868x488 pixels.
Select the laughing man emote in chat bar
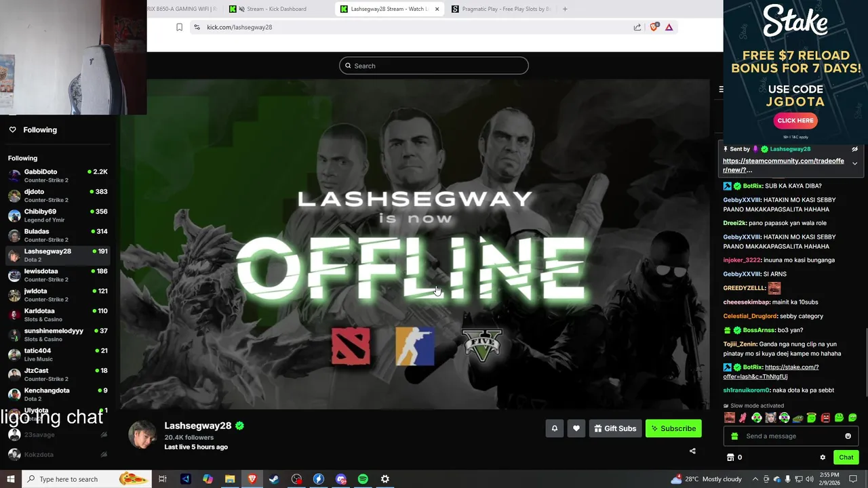(730, 418)
